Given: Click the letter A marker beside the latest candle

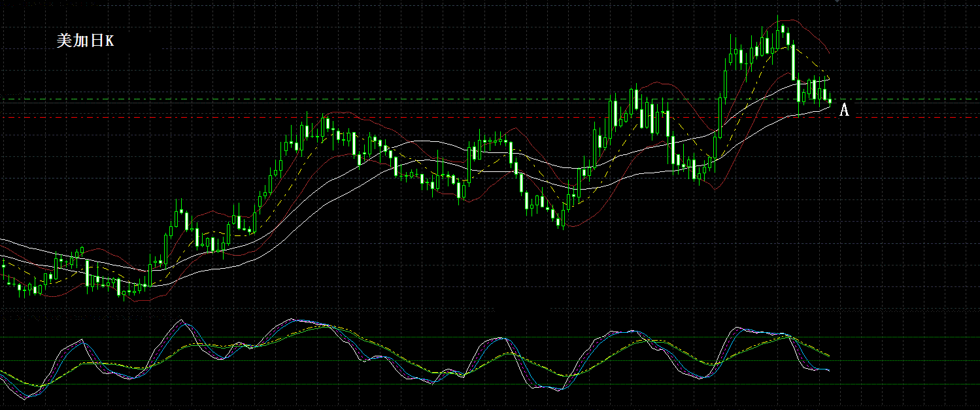Looking at the screenshot, I should coord(844,110).
